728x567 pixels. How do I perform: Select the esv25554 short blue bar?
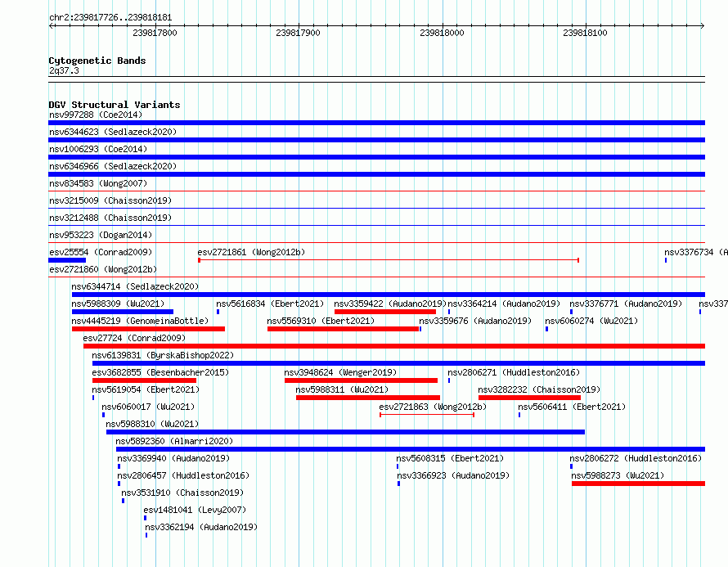[67, 260]
